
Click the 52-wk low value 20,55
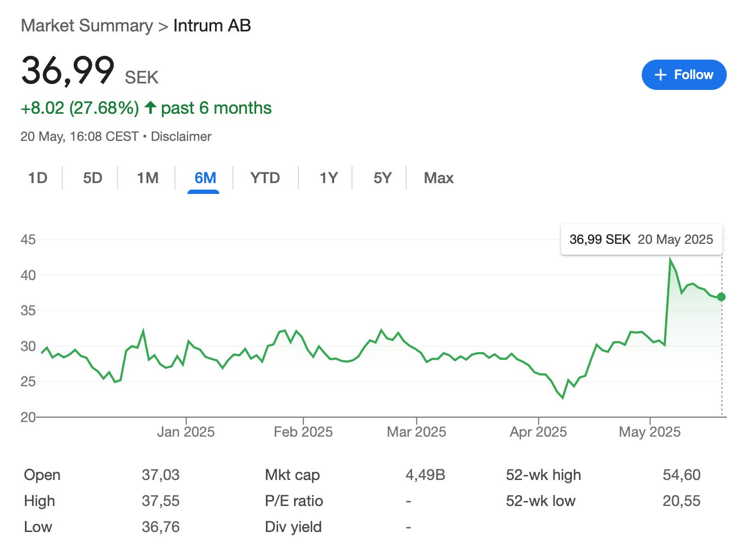click(x=682, y=501)
